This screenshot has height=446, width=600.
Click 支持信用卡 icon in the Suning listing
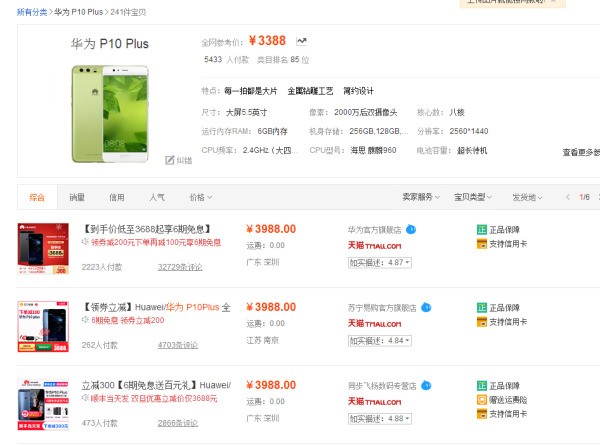pyautogui.click(x=482, y=322)
